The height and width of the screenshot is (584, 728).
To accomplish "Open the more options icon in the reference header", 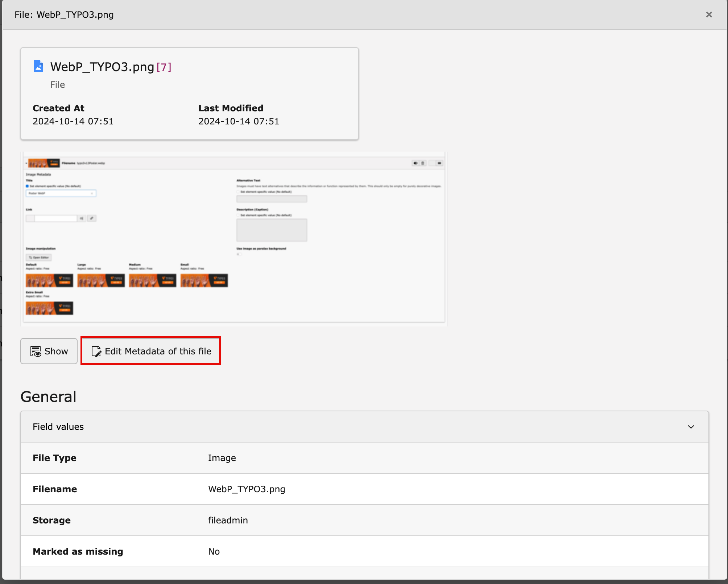I will click(438, 163).
